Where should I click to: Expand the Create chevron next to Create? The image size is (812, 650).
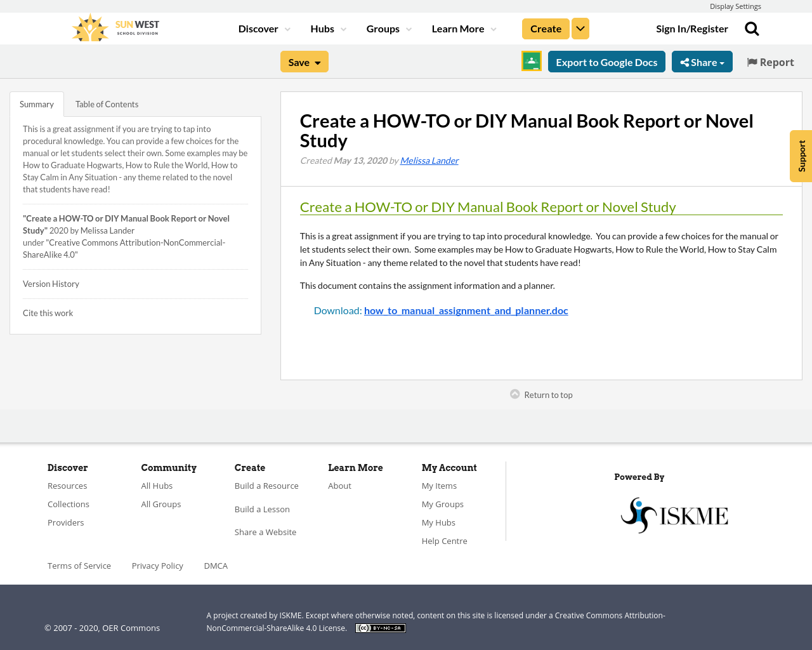tap(580, 28)
